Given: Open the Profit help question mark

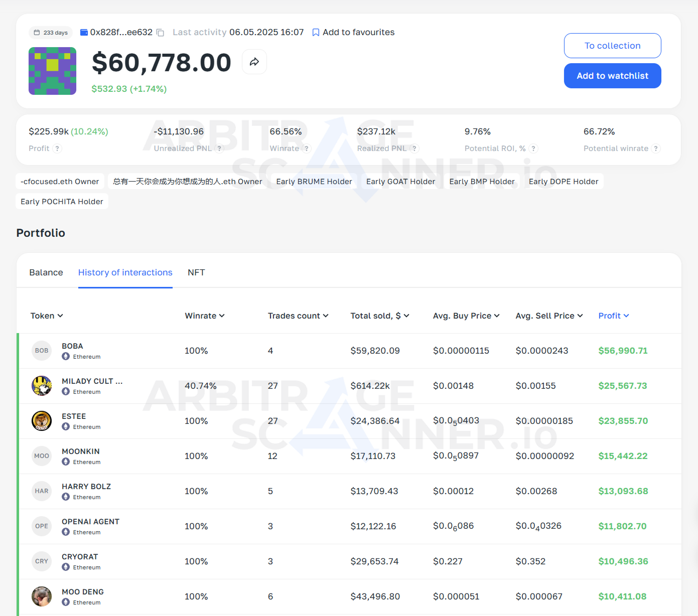Looking at the screenshot, I should click(57, 148).
